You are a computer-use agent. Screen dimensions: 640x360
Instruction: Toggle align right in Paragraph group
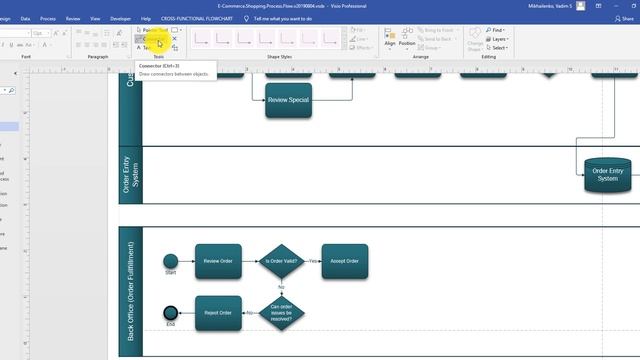(x=96, y=45)
